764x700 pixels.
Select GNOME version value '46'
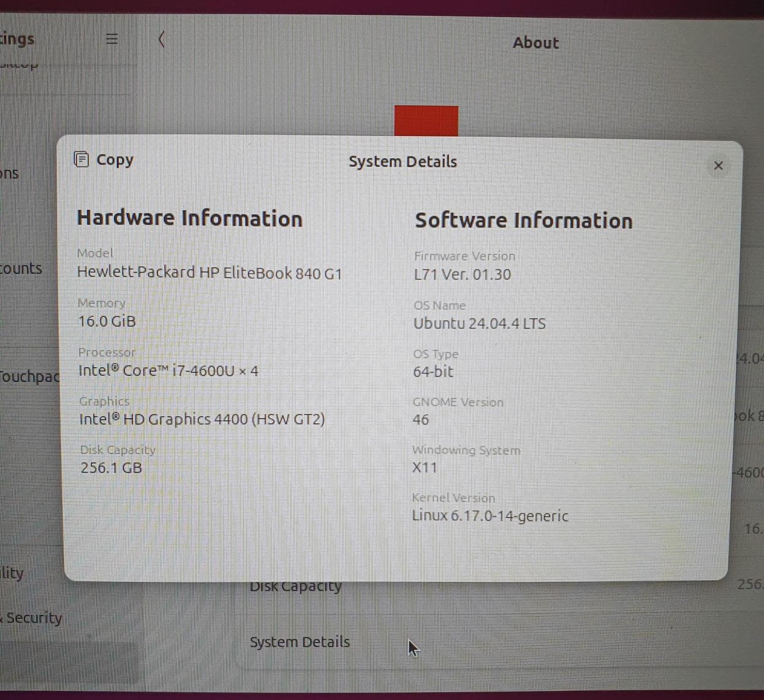421,420
